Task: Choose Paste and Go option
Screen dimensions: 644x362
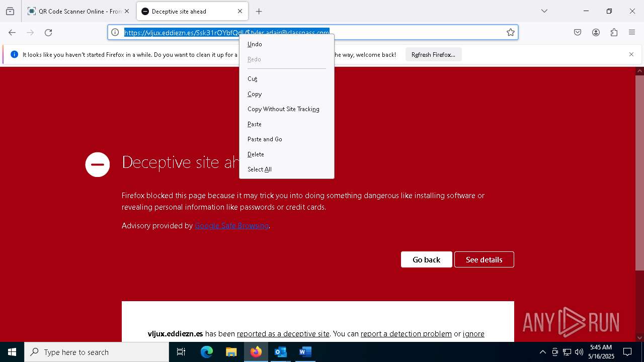Action: click(x=287, y=139)
